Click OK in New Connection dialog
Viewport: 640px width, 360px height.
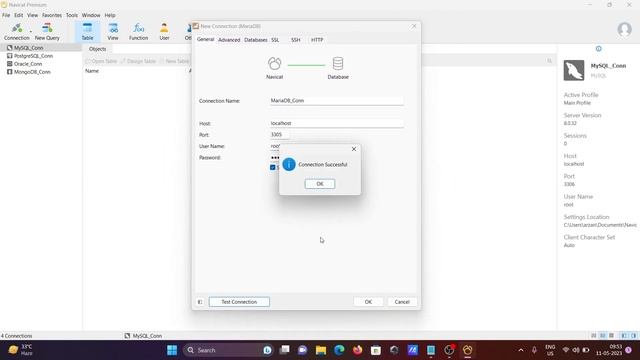[368, 302]
